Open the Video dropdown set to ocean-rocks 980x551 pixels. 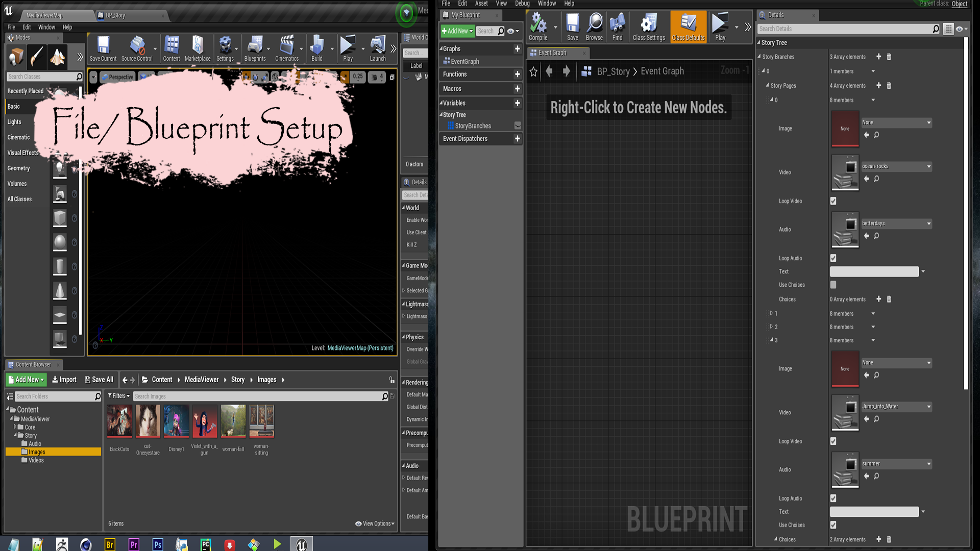pos(896,166)
